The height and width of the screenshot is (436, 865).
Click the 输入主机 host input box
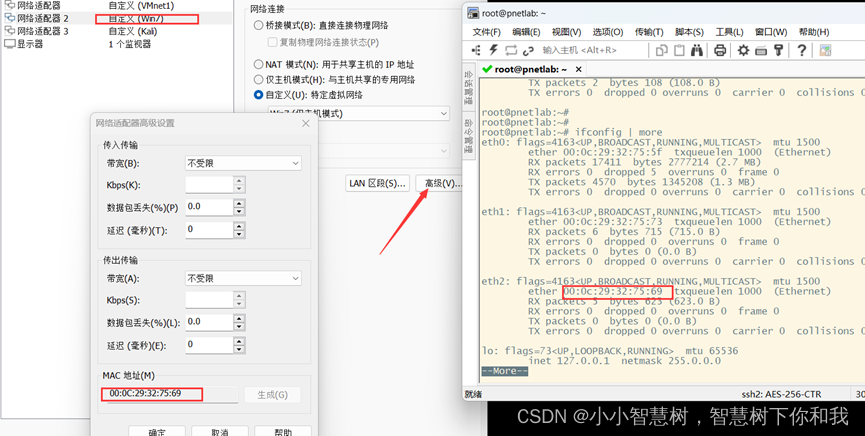pos(592,51)
